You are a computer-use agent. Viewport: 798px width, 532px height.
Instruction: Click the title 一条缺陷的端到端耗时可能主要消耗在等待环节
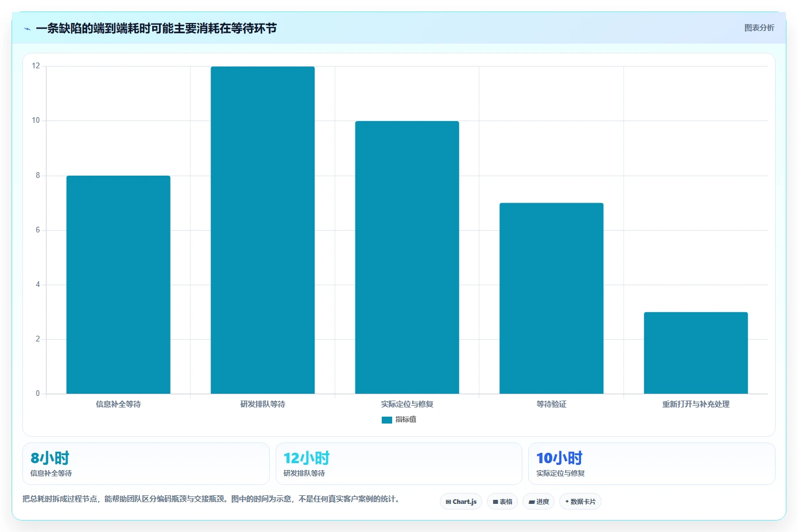pos(156,28)
